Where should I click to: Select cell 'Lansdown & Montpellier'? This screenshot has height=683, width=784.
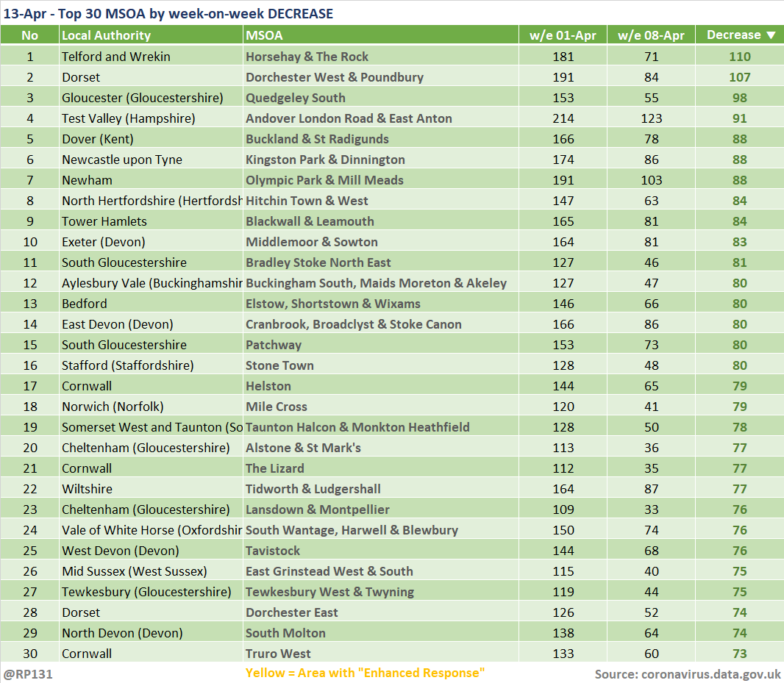380,509
